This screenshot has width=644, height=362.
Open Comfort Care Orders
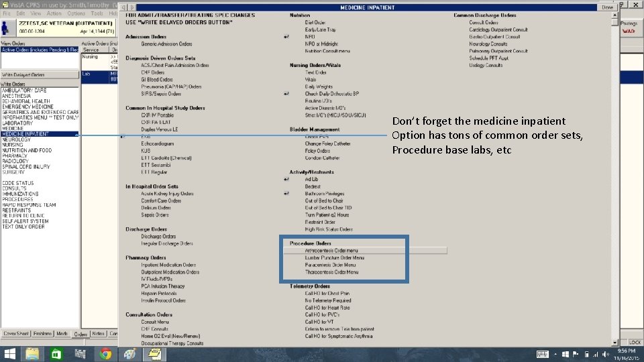point(161,200)
